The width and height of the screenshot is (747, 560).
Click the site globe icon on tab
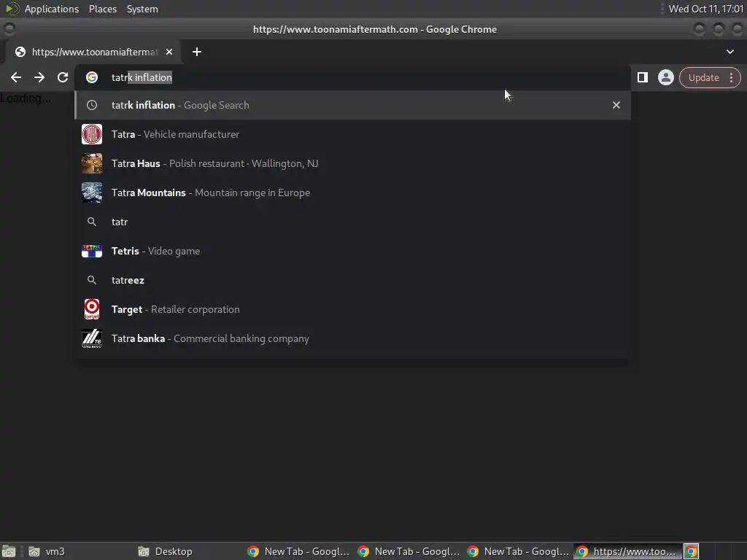point(20,52)
